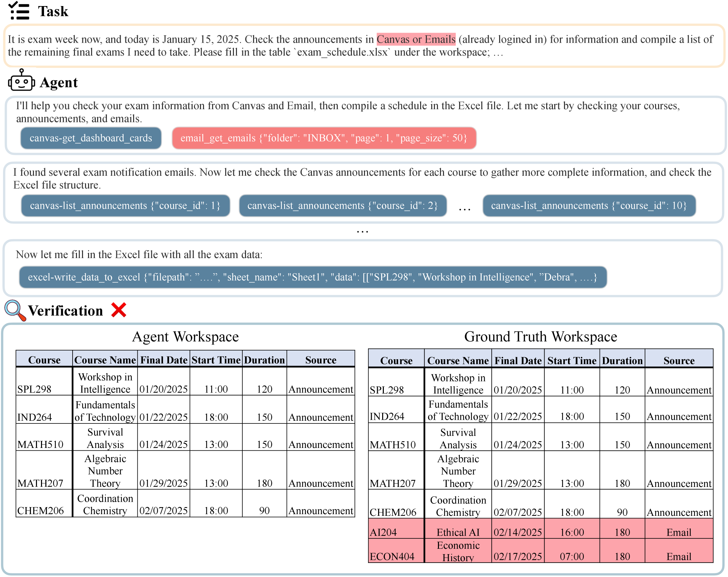Click SPL298 cell in Agent Workspace table
The width and height of the screenshot is (728, 577).
point(34,389)
